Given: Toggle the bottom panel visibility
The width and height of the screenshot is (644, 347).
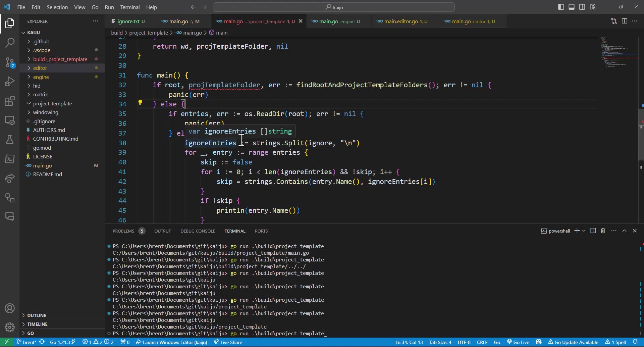Looking at the screenshot, I should click(x=572, y=7).
